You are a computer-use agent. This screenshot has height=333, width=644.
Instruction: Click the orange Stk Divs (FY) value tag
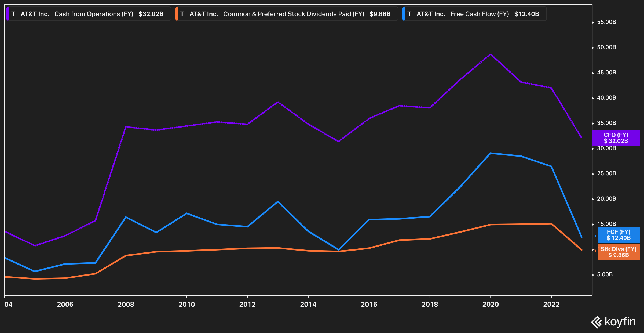pyautogui.click(x=619, y=252)
